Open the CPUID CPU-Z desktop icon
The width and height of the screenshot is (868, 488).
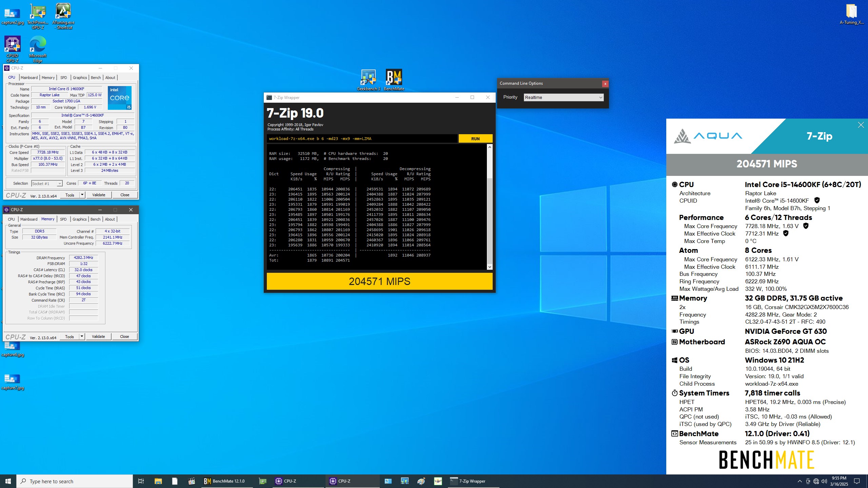[13, 49]
